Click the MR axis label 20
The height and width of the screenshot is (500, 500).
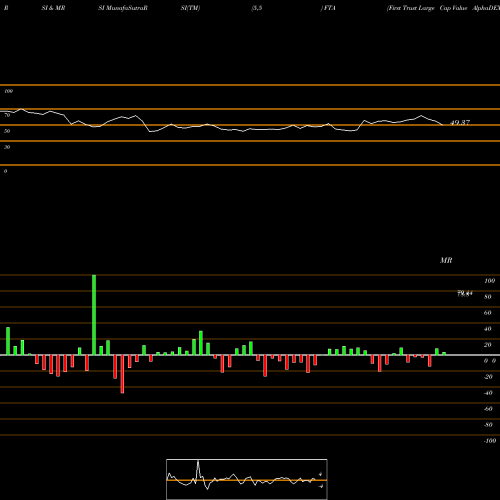click(x=488, y=345)
